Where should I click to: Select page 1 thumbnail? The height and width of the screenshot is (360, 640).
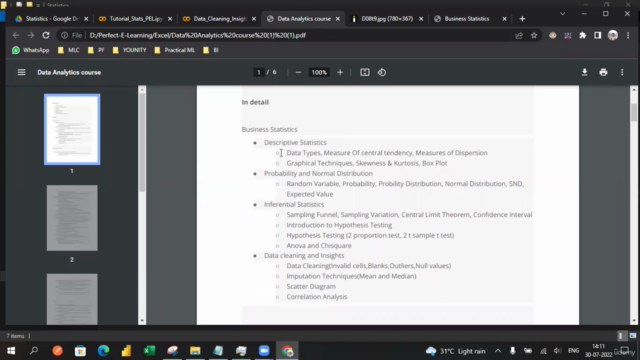coord(72,129)
